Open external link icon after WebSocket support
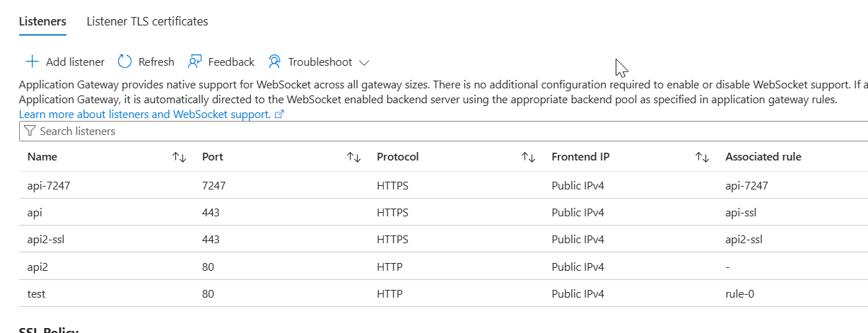The height and width of the screenshot is (333, 868). (279, 115)
